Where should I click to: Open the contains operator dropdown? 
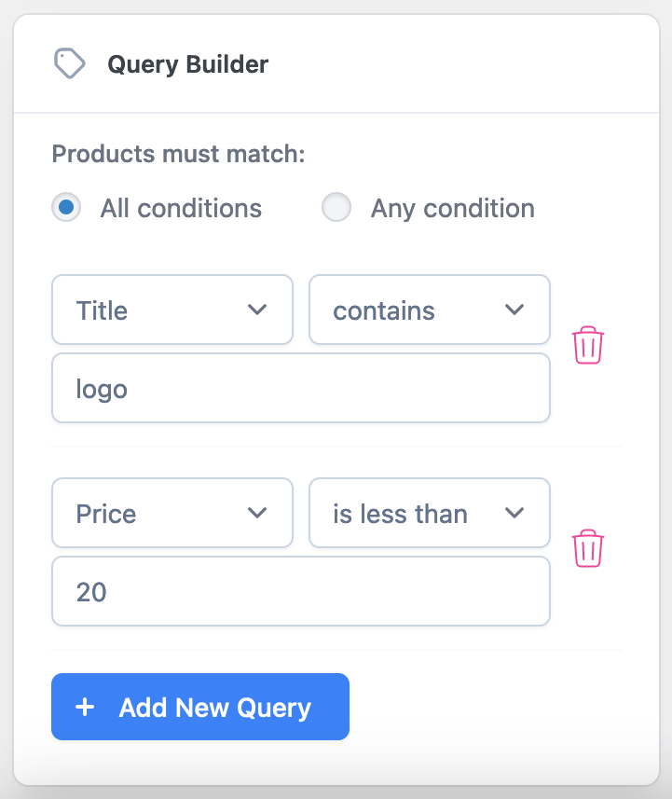429,310
